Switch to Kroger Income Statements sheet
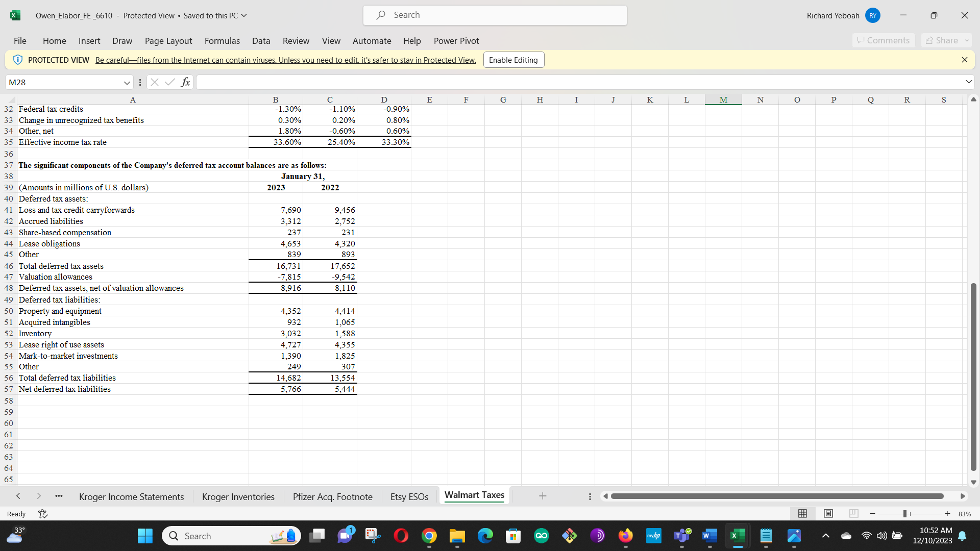 coord(131,496)
